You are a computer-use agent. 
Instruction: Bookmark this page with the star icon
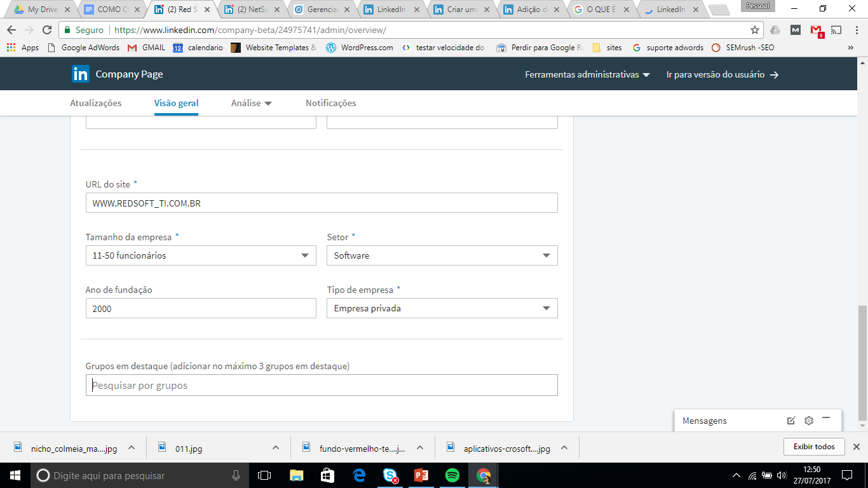755,30
